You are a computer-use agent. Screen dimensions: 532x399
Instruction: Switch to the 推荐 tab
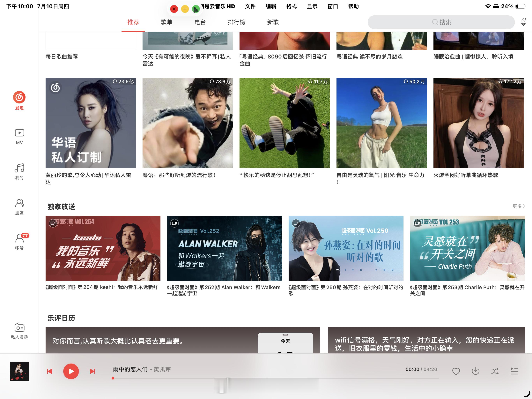click(x=133, y=22)
